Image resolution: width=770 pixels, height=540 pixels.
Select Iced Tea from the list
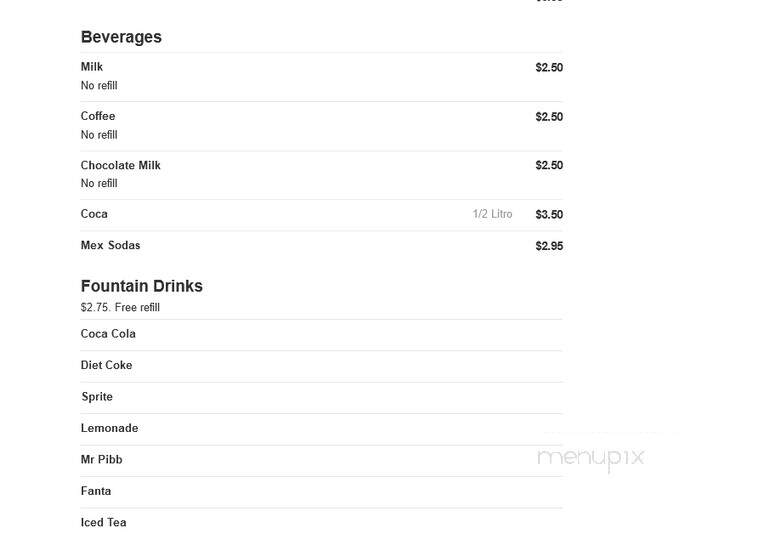pyautogui.click(x=103, y=522)
